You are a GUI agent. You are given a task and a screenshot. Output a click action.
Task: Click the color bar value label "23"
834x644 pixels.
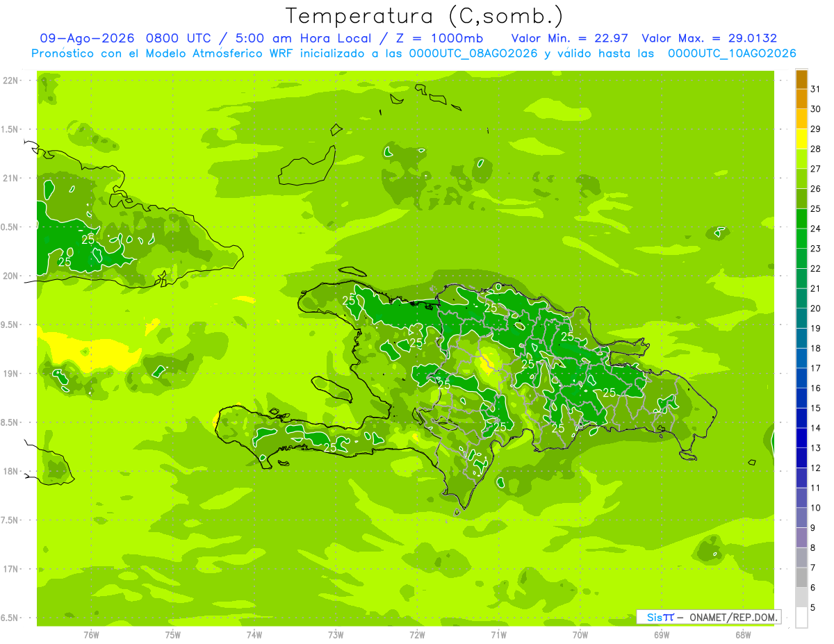(815, 249)
